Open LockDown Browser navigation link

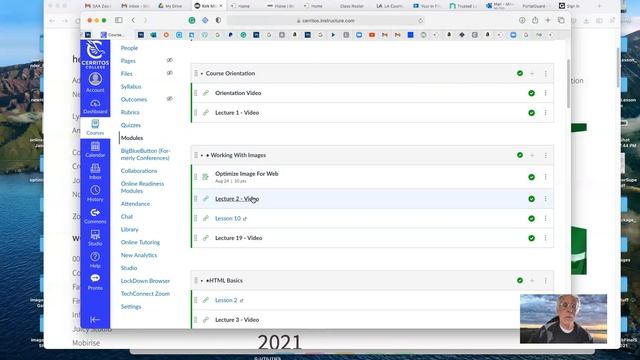click(x=145, y=281)
